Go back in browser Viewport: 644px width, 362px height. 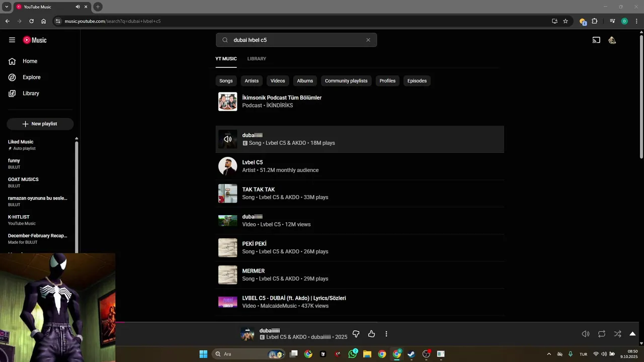click(7, 21)
